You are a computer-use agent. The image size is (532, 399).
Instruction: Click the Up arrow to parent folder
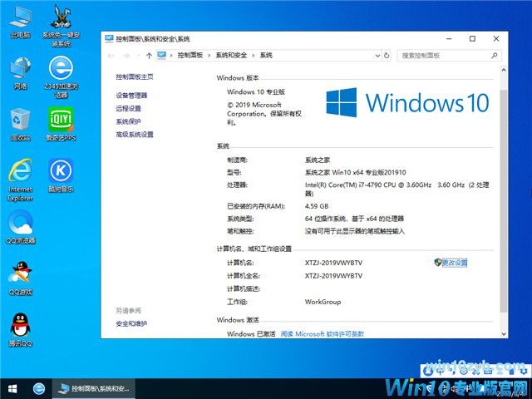(x=149, y=56)
